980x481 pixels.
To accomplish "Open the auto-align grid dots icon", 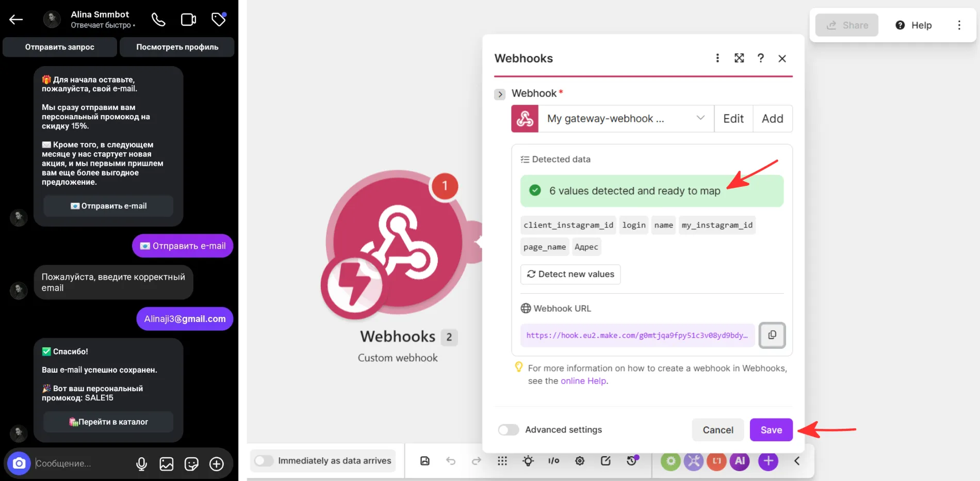I will 502,461.
